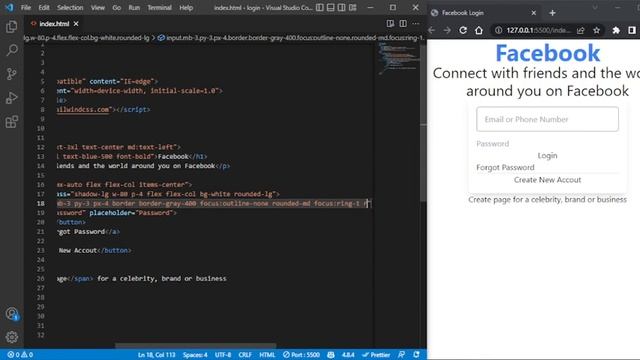Open the Extensions view

[11, 122]
